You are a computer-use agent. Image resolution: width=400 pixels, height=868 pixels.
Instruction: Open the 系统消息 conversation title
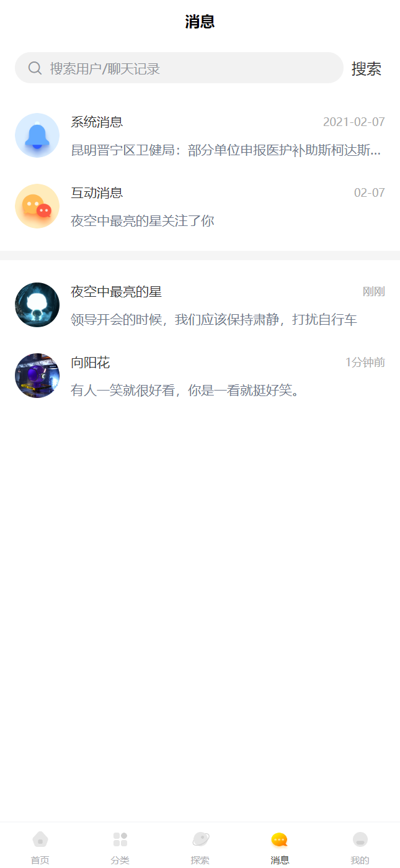[x=97, y=122]
